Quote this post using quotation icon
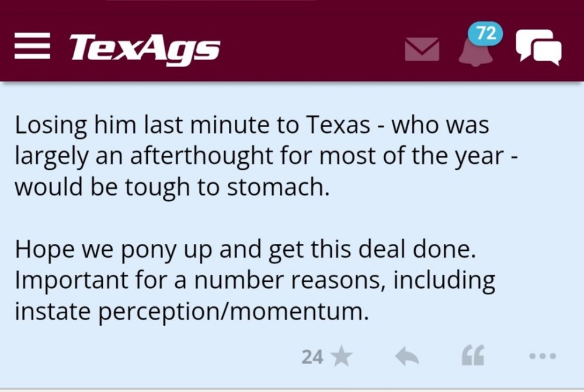This screenshot has height=392, width=584. tap(472, 356)
